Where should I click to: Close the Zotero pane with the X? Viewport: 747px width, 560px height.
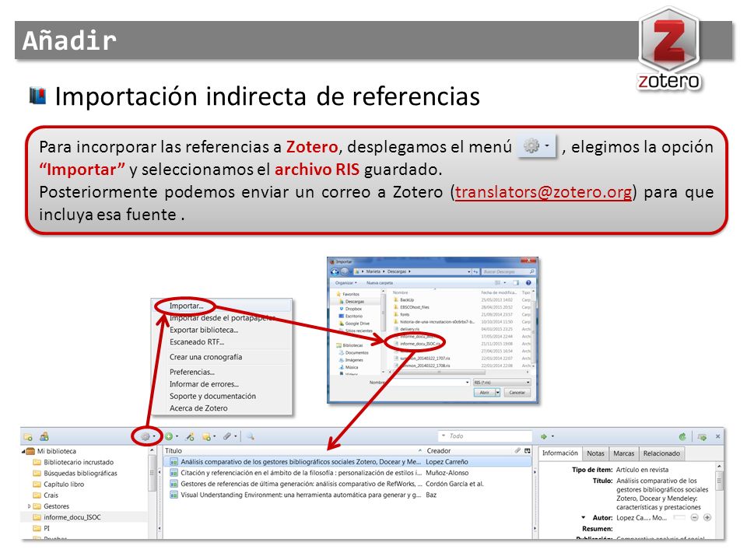(x=717, y=436)
